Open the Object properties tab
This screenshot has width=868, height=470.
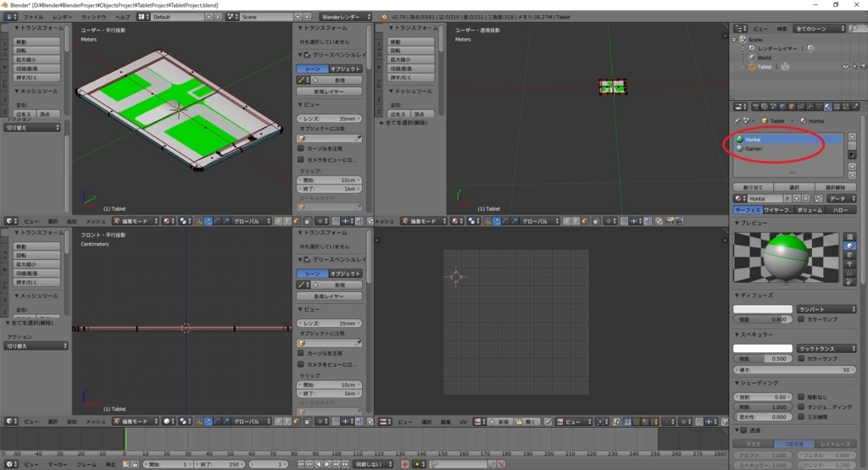pyautogui.click(x=792, y=106)
